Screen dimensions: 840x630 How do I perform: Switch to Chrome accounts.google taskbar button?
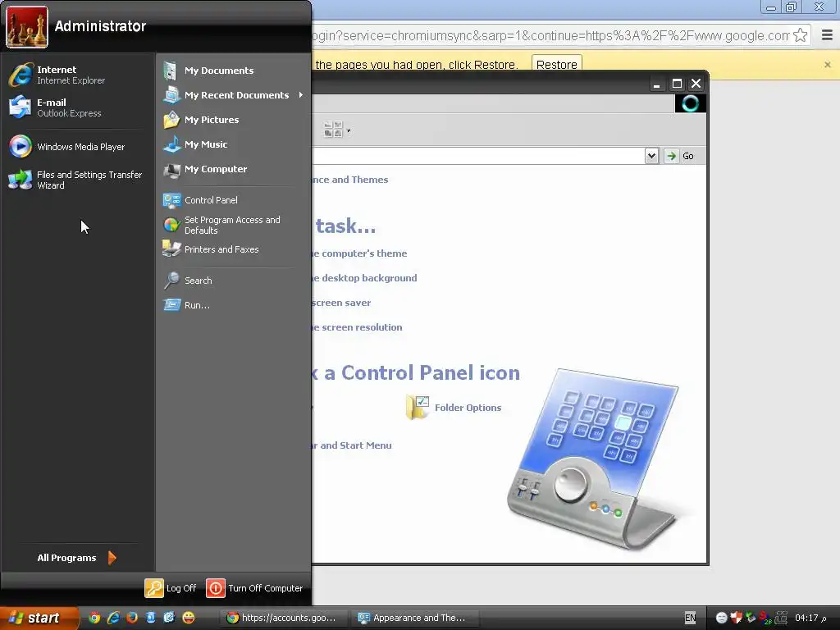click(x=283, y=618)
